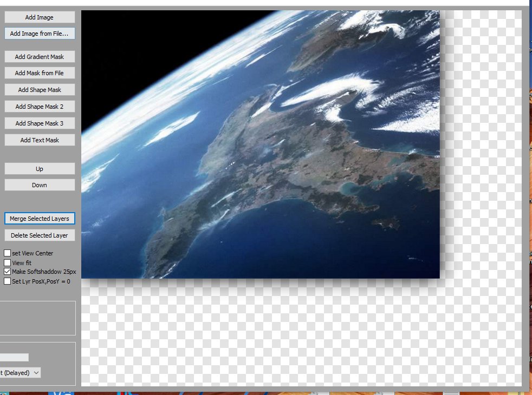532x395 pixels.
Task: Open the (Delayed) dropdown
Action: tap(21, 373)
